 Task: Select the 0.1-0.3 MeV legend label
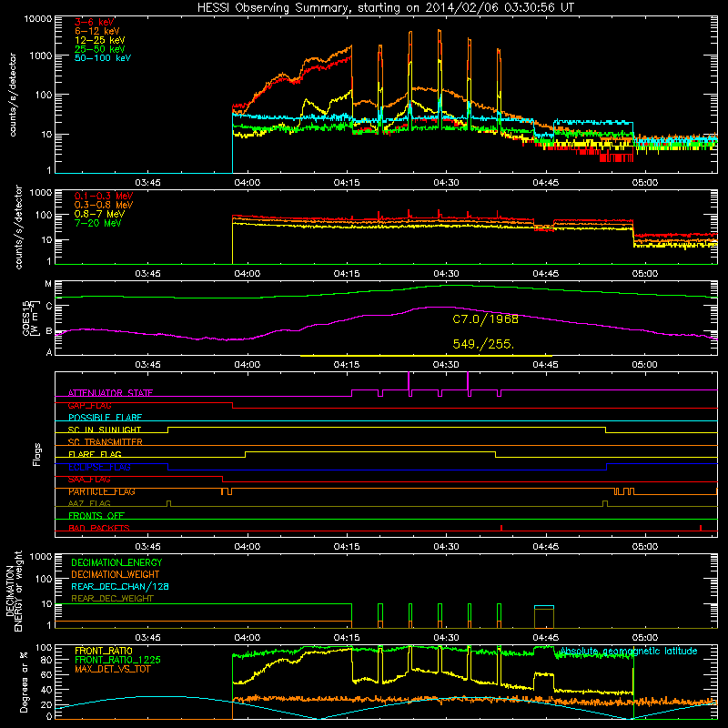coord(104,196)
